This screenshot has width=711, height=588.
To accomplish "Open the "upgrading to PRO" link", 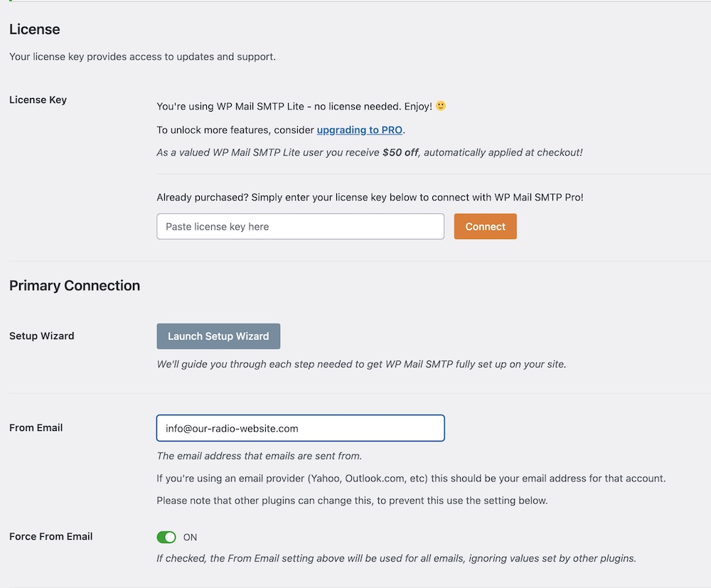I will (x=360, y=130).
